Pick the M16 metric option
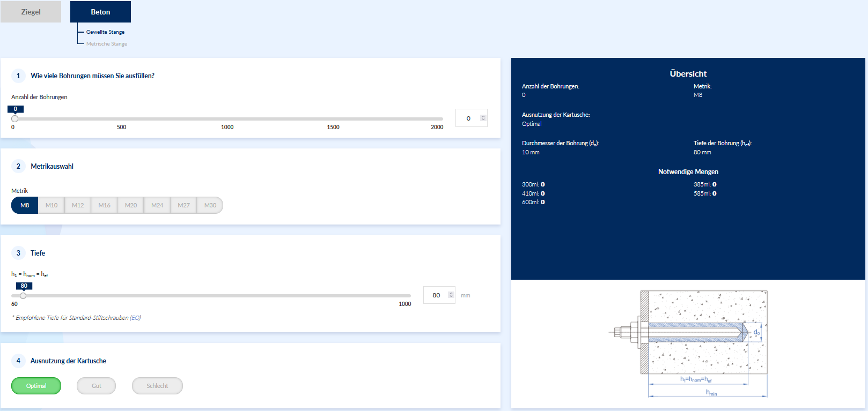Screen dimensions: 868x411 tap(104, 205)
